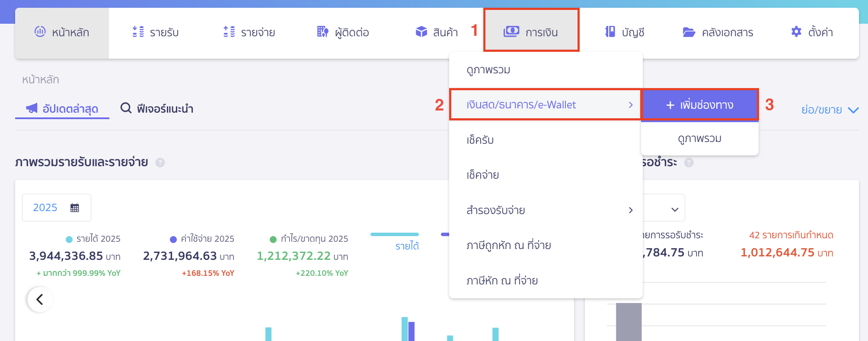Open the ผู้ติดต่อ menu

click(343, 33)
